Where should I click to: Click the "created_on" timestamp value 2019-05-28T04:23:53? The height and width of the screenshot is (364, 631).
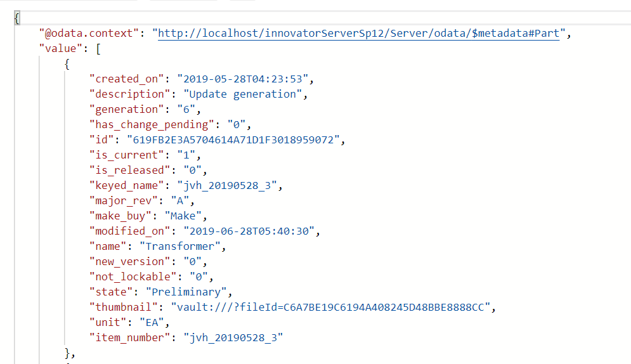(243, 79)
